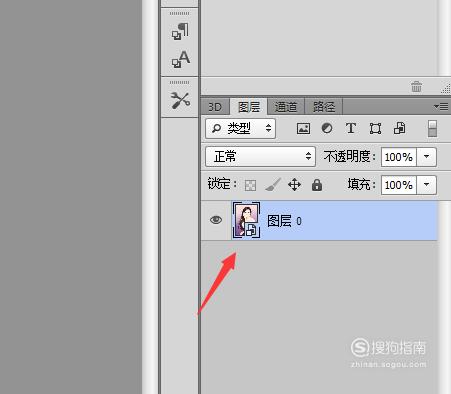Click the 填充 100% input field
This screenshot has height=394, width=451.
pos(399,185)
